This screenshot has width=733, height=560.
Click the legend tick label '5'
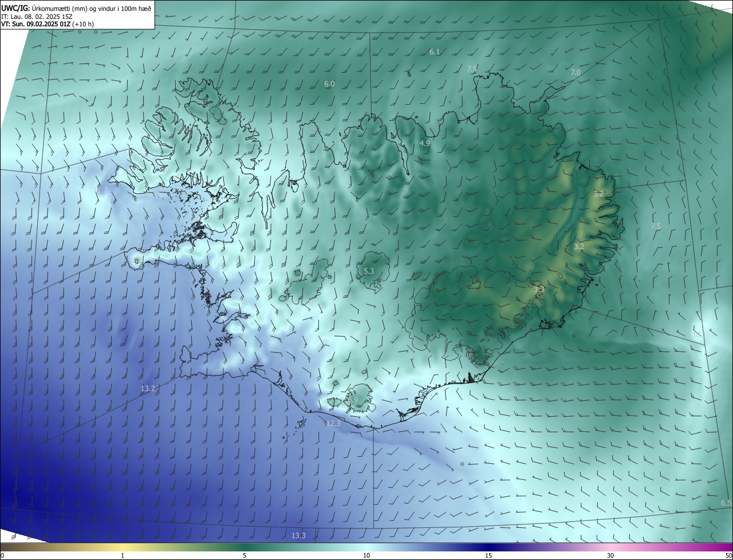coord(245,556)
